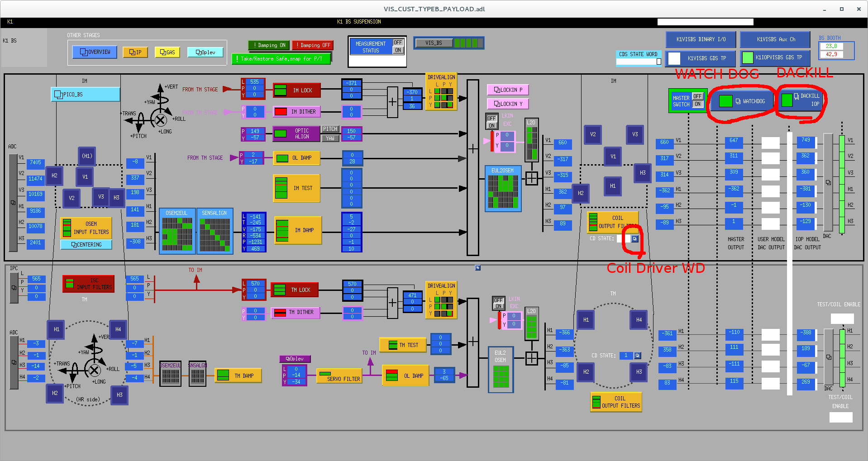Open K1VISBS BINARY I/O screen
The image size is (868, 461).
(701, 39)
